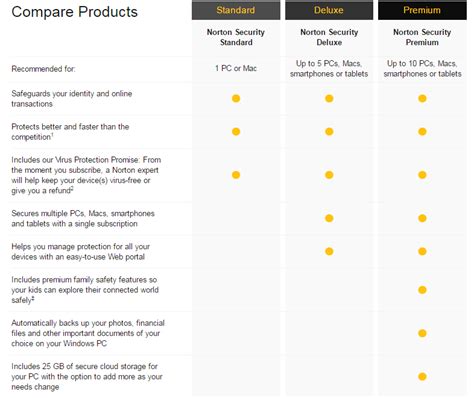Viewport: 474px width, 398px height.
Task: Select the Premium column header tab
Action: (x=422, y=10)
